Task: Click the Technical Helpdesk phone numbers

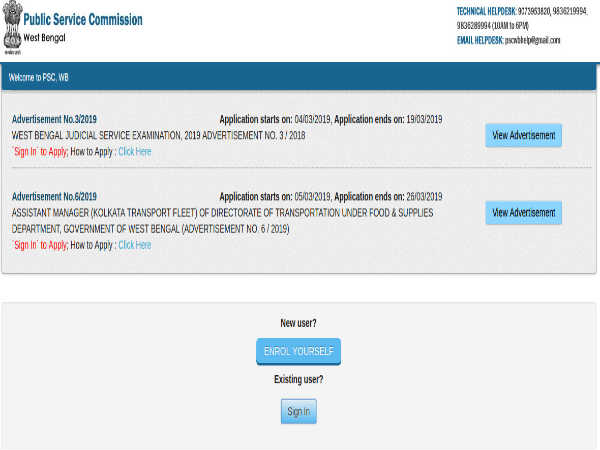Action: pos(522,17)
